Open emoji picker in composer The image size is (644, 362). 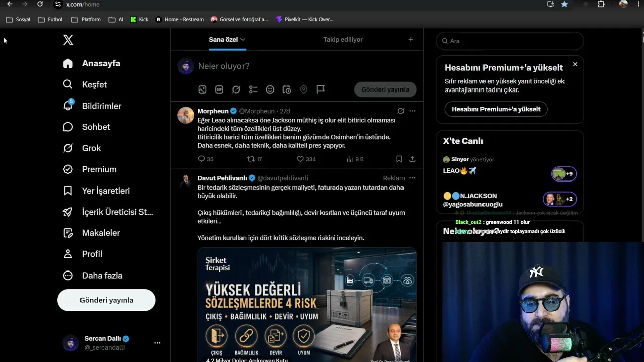(270, 89)
